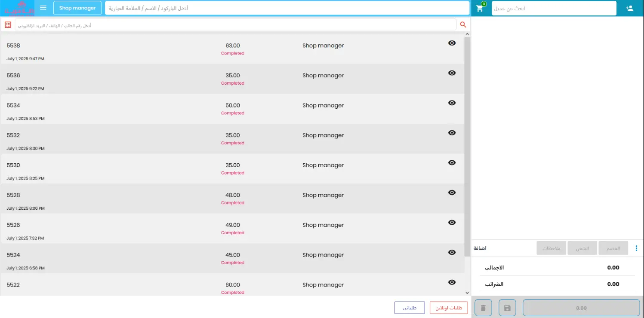Viewport: 644px width, 318px height.
Task: Click scrollbar down arrow in orders list
Action: 467,292
